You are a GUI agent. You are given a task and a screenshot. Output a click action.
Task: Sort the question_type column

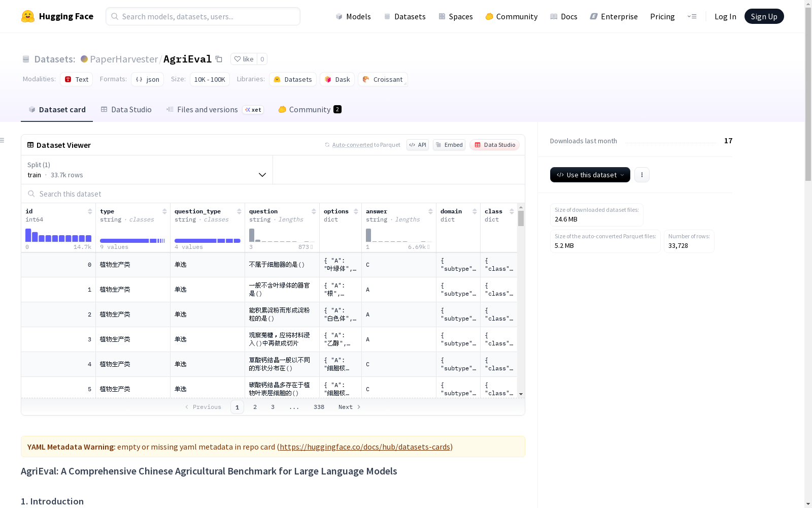[239, 211]
